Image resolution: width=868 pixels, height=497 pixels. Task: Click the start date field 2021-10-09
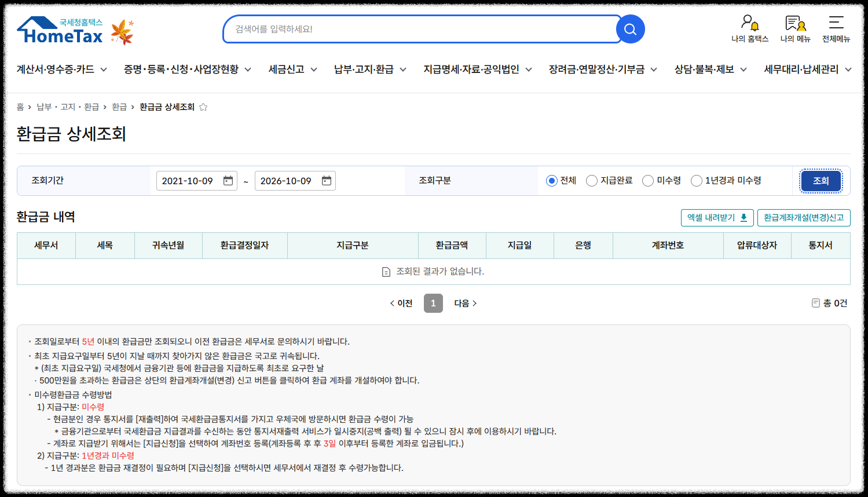(x=197, y=181)
